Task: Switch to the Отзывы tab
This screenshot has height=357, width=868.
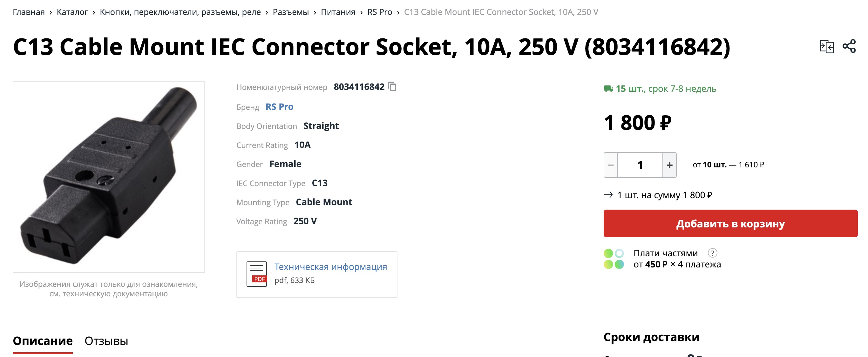Action: click(106, 341)
